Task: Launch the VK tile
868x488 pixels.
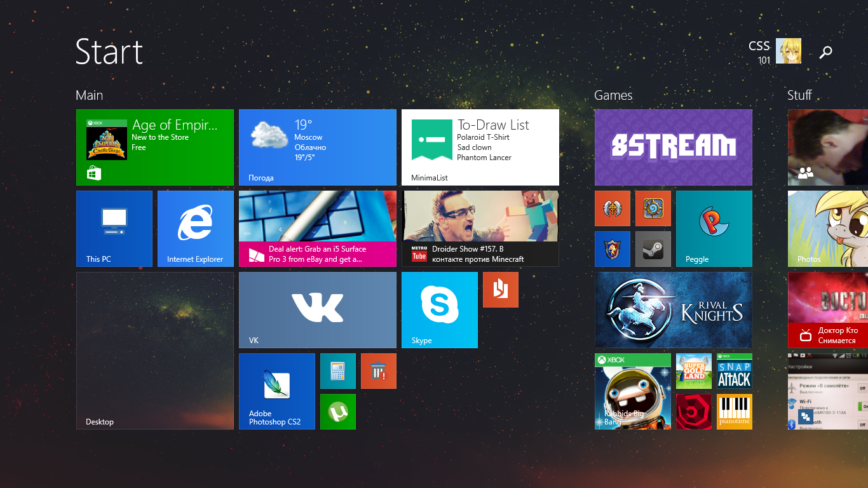Action: 318,310
